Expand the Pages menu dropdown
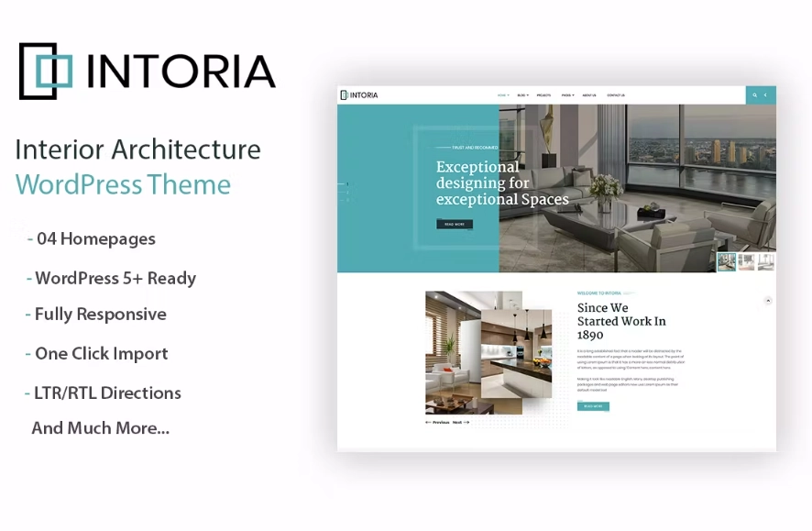Screen dimensions: 812x531 [x=567, y=94]
